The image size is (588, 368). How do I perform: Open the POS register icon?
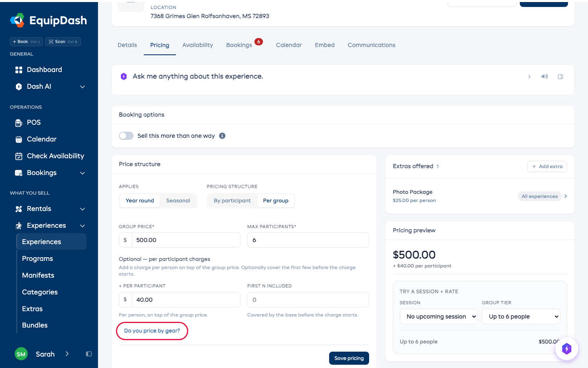tap(19, 123)
